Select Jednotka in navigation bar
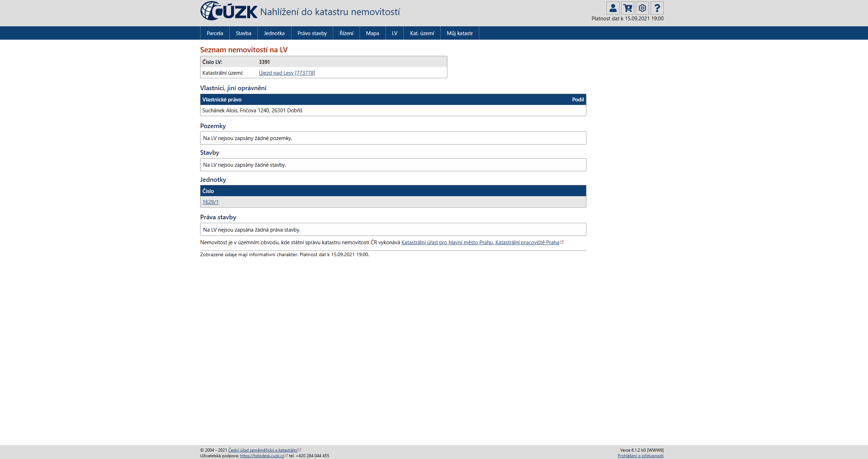The width and height of the screenshot is (868, 459). coord(274,33)
